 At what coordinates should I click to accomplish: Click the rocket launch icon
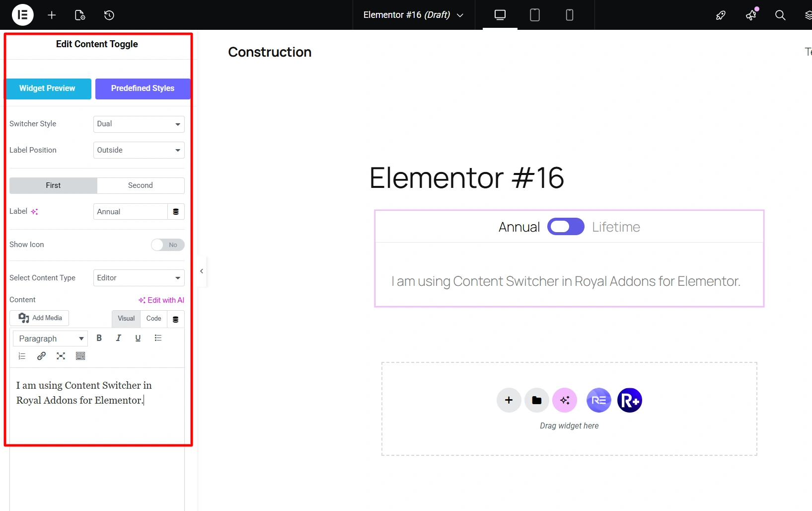pyautogui.click(x=721, y=15)
